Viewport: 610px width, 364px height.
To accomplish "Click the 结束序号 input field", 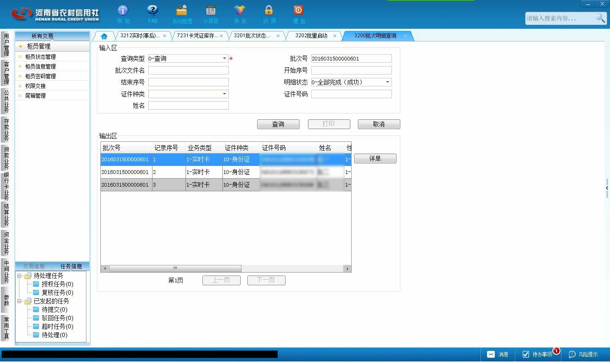I will [x=189, y=82].
